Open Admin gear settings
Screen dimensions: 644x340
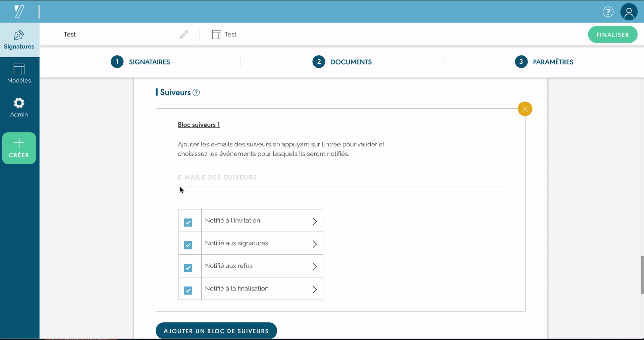(x=19, y=108)
